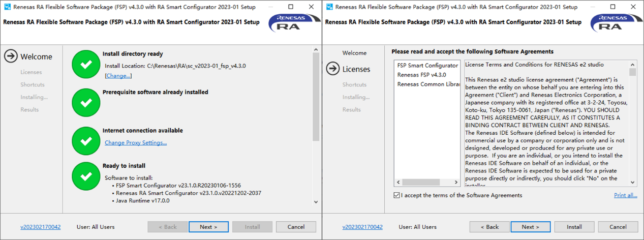
Task: Click install location path C:\Renesas\RA text
Action: click(x=197, y=66)
